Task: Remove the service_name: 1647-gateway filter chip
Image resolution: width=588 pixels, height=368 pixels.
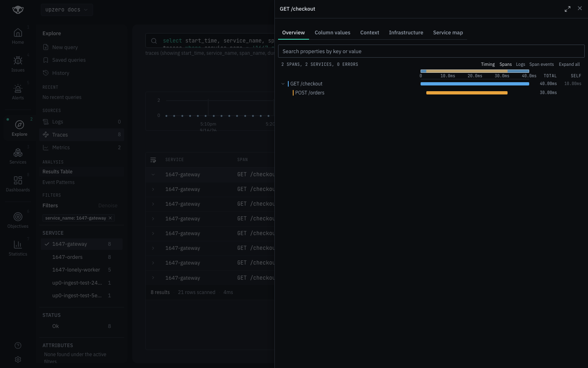Action: pyautogui.click(x=110, y=218)
